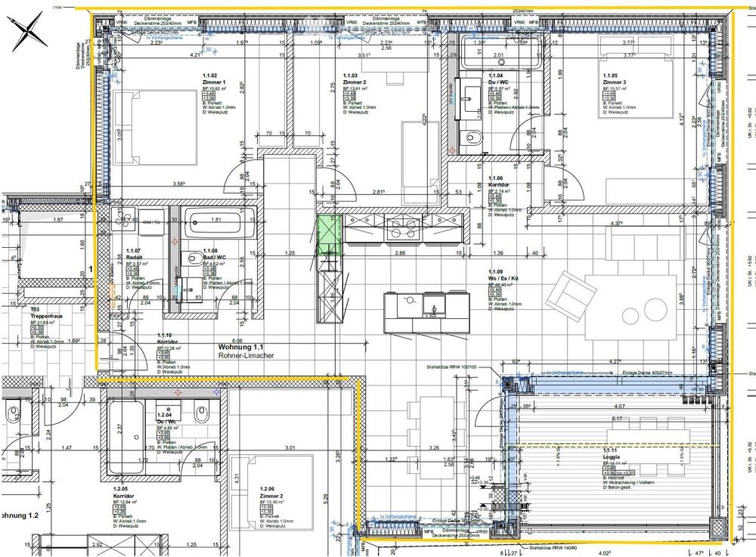756x557 pixels.
Task: Click the stove hob on kitchen counter
Action: point(404,228)
